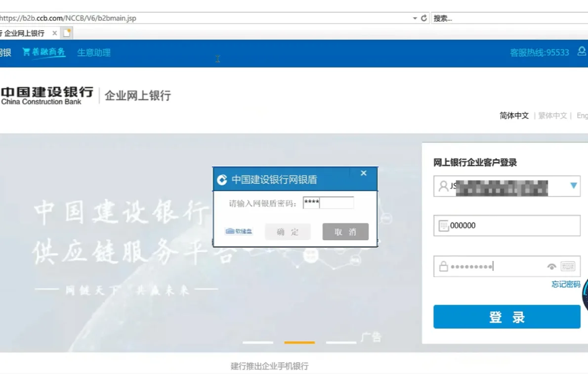588x374 pixels.
Task: Click the browser refresh icon
Action: point(424,18)
